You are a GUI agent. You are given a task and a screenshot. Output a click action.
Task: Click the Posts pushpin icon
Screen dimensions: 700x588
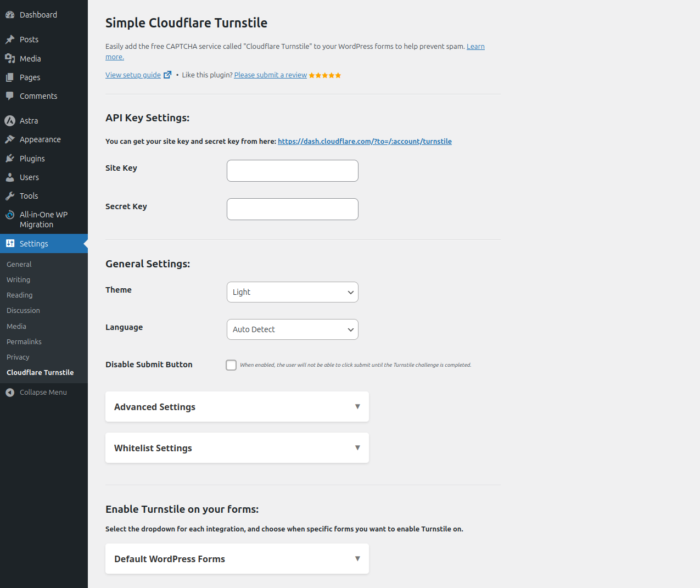point(10,40)
